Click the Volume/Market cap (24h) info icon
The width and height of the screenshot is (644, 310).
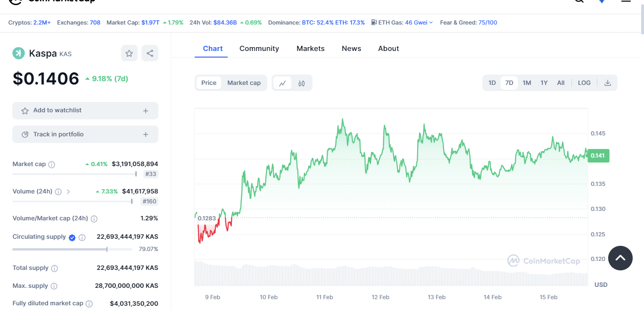click(x=94, y=219)
